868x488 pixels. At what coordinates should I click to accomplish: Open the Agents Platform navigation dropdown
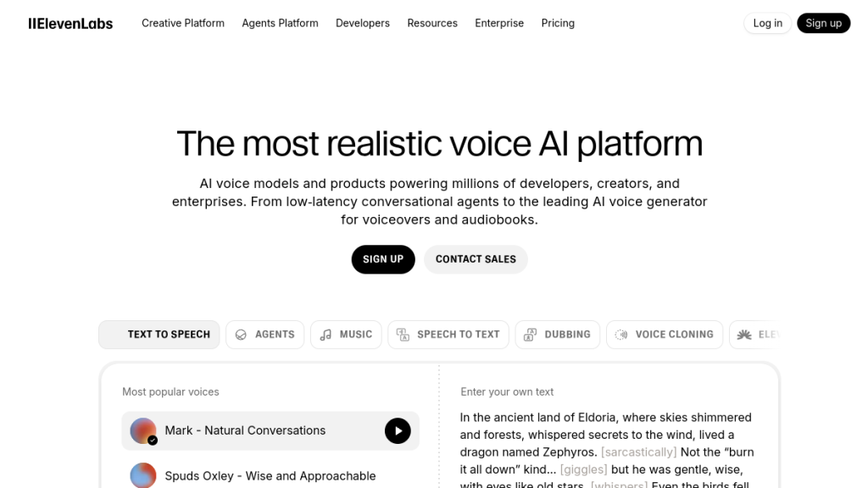point(280,24)
